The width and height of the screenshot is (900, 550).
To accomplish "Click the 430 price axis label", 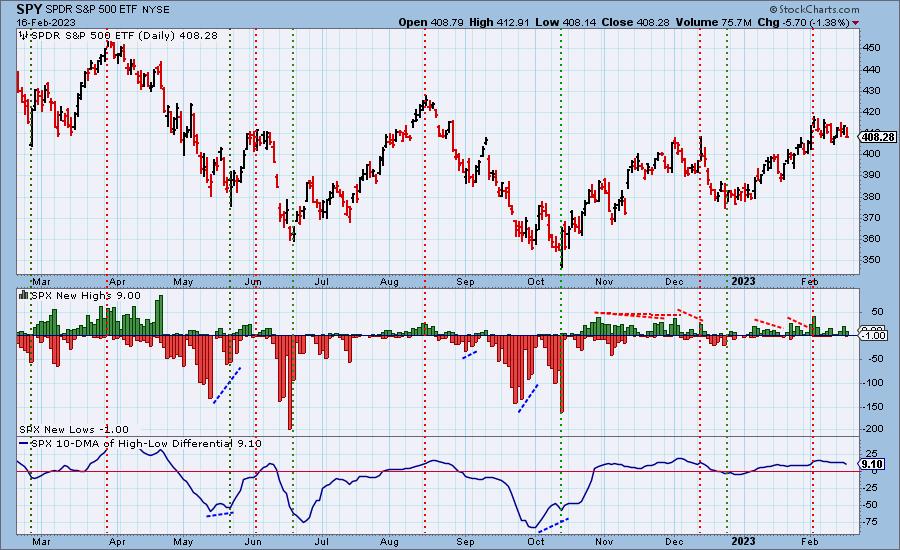I will click(x=871, y=91).
